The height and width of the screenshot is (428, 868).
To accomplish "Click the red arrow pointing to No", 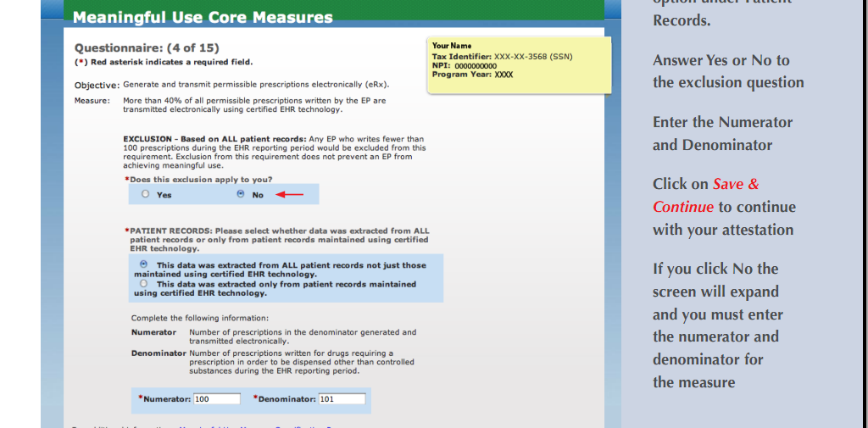I will 290,194.
